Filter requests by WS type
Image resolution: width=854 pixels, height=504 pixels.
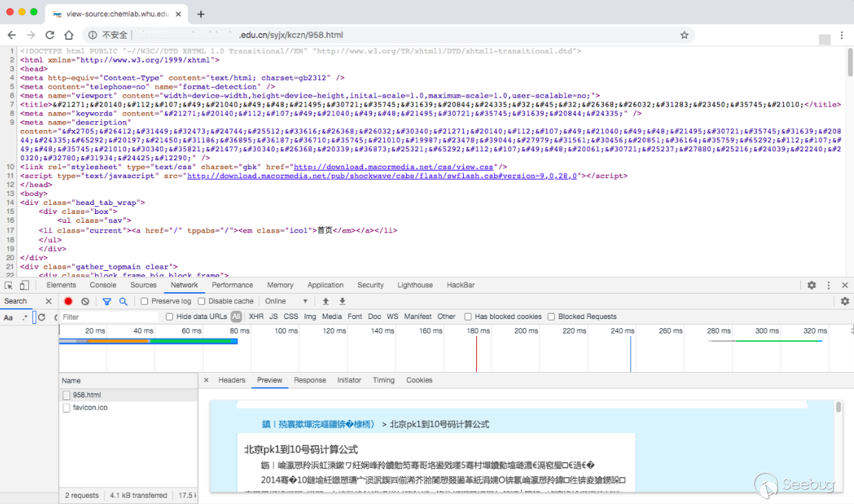(392, 317)
